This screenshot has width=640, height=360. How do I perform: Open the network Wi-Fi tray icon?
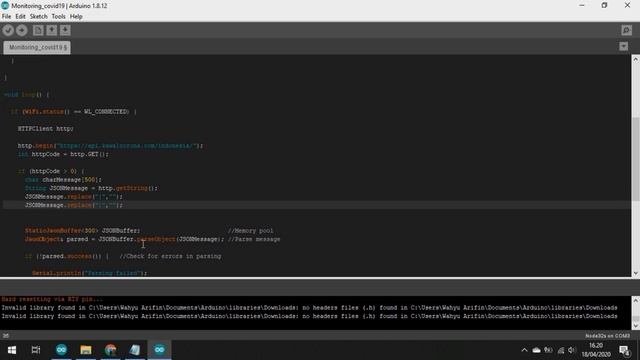560,350
